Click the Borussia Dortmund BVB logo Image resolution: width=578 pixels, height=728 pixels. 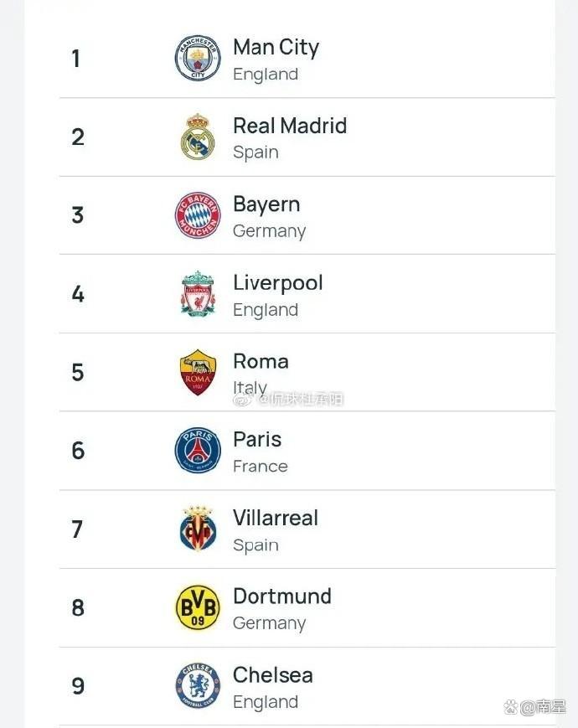[198, 607]
